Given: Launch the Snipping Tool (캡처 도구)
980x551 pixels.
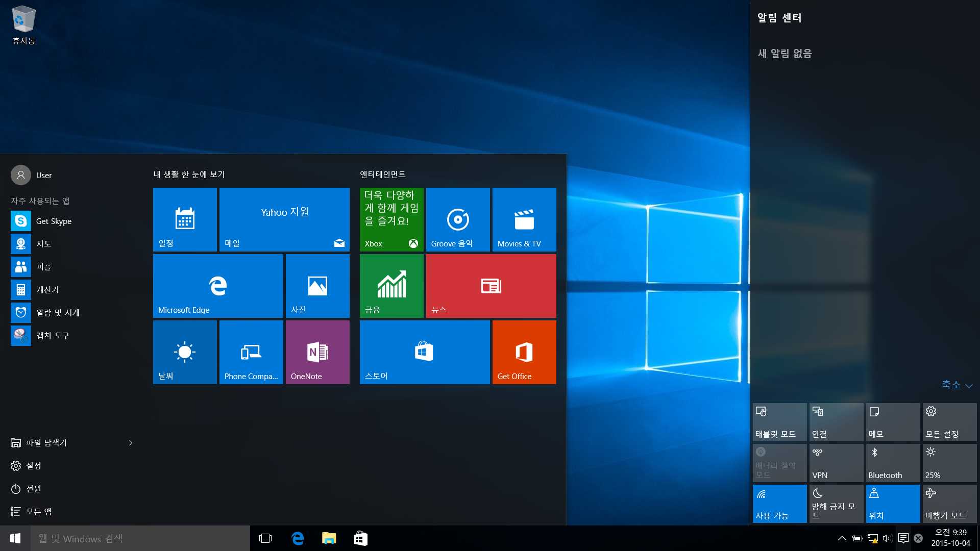Looking at the screenshot, I should coord(71,336).
